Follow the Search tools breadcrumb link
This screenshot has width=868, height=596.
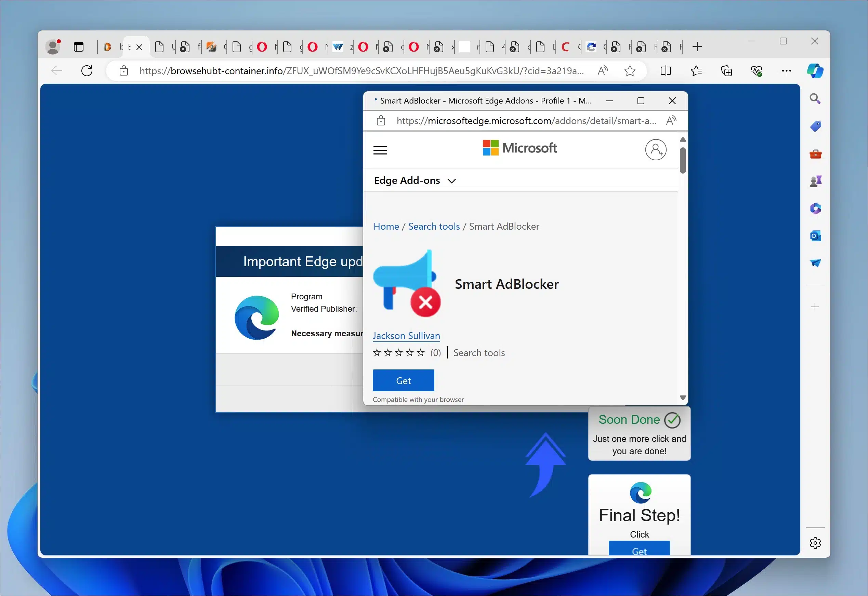point(434,226)
